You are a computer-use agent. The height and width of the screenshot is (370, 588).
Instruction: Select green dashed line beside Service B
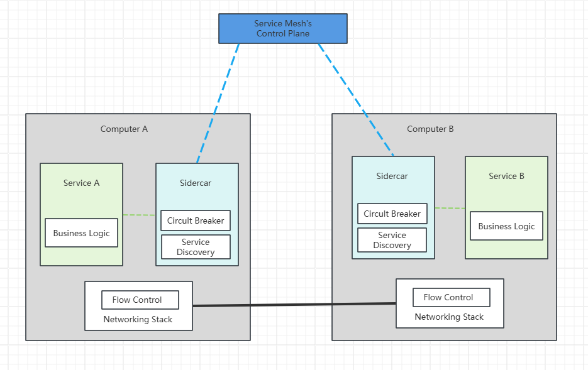tap(450, 208)
